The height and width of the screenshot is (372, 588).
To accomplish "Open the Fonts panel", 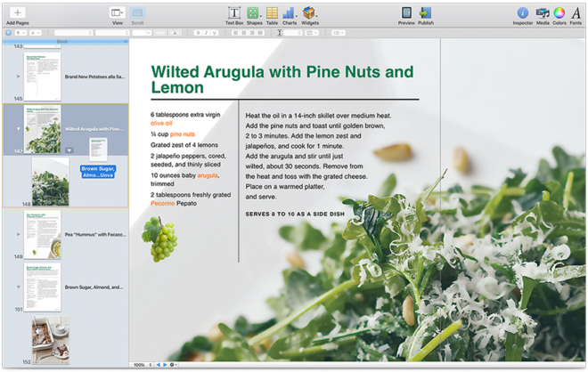I will (576, 16).
